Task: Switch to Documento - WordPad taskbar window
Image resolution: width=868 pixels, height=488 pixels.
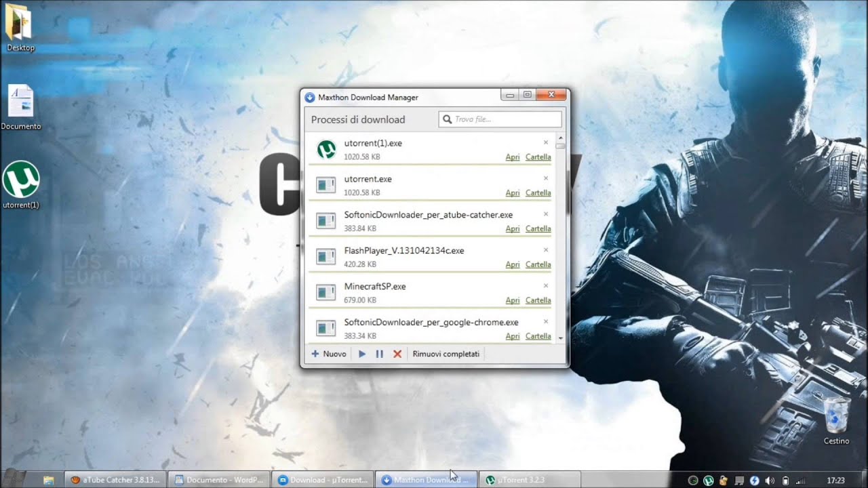Action: (x=218, y=480)
